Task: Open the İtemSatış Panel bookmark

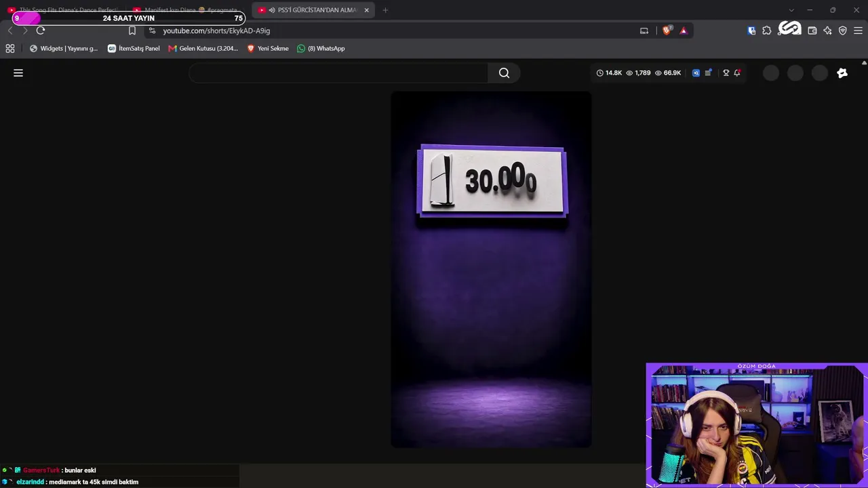Action: [134, 48]
